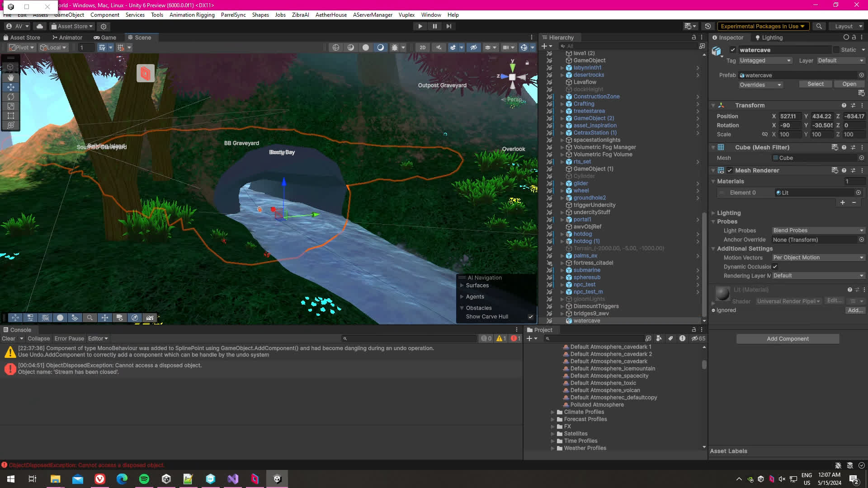The image size is (868, 488).
Task: Select the Scale tool in scene toolbar
Action: pos(11,106)
